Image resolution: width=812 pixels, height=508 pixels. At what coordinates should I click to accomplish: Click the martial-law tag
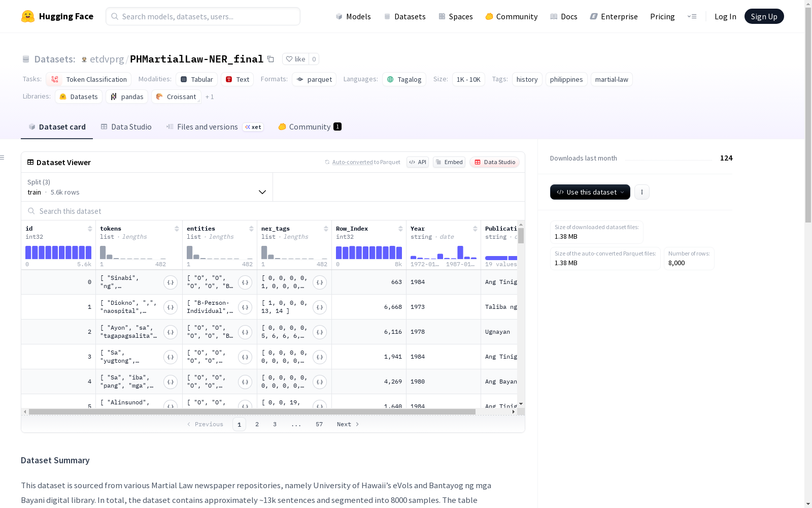612,79
